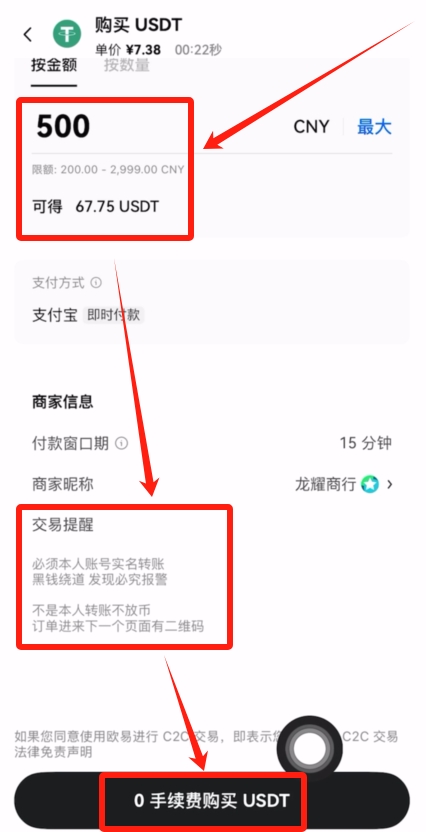The height and width of the screenshot is (832, 426).
Task: Tap 购买 USDT page title
Action: pyautogui.click(x=138, y=24)
